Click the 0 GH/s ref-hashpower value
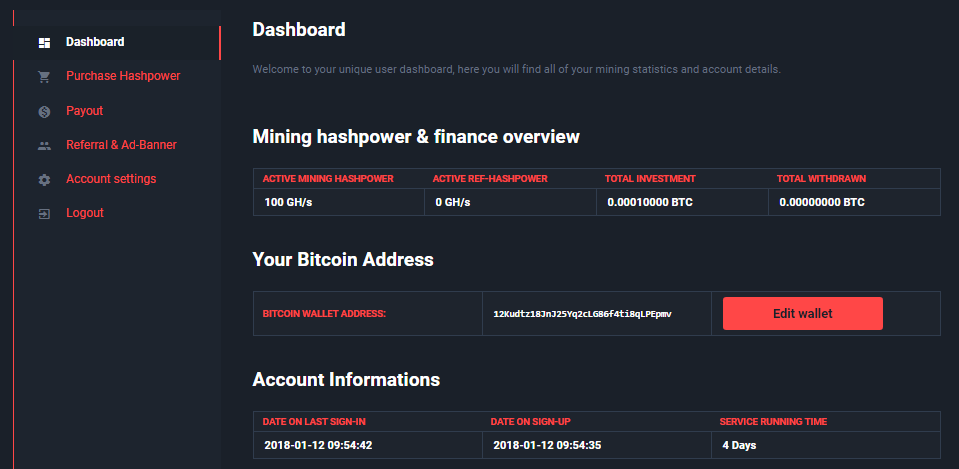 click(452, 202)
